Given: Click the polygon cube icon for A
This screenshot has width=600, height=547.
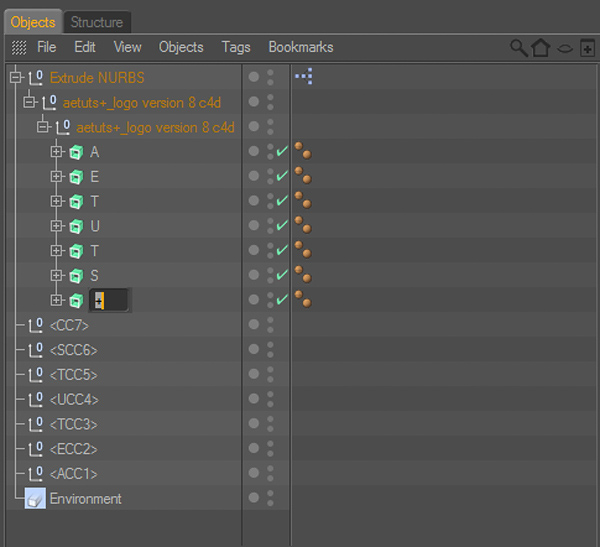Looking at the screenshot, I should pyautogui.click(x=76, y=152).
